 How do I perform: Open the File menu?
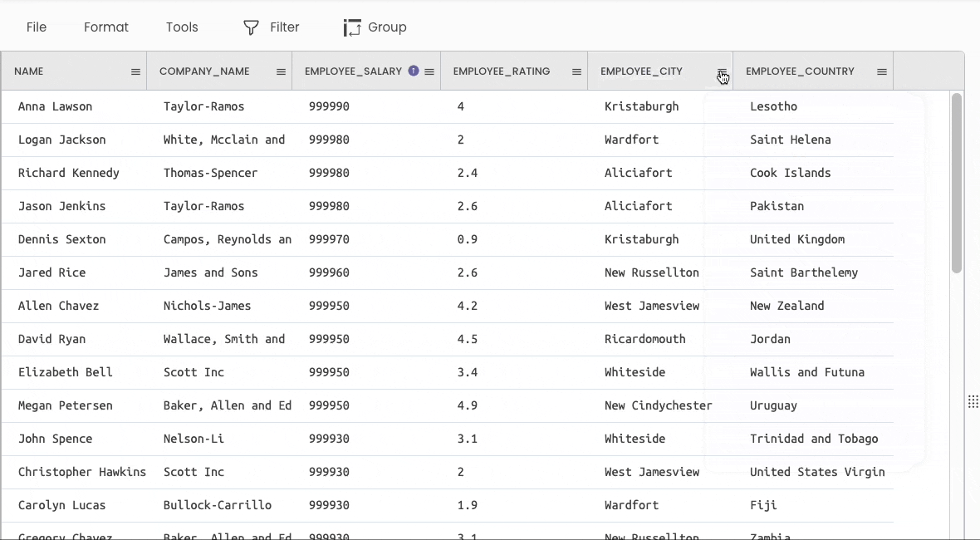[37, 27]
